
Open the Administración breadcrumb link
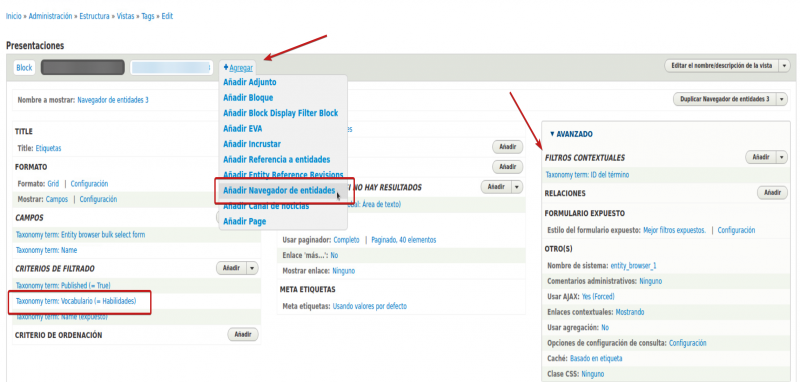click(51, 16)
